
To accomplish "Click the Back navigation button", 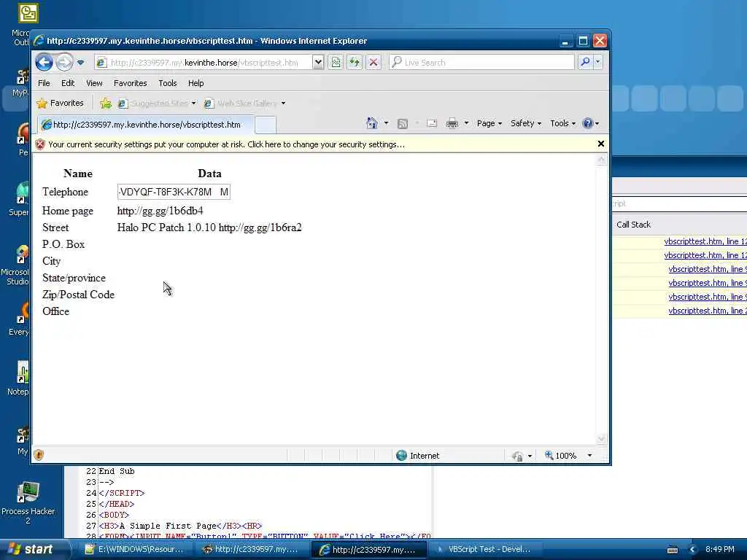I will pos(44,62).
